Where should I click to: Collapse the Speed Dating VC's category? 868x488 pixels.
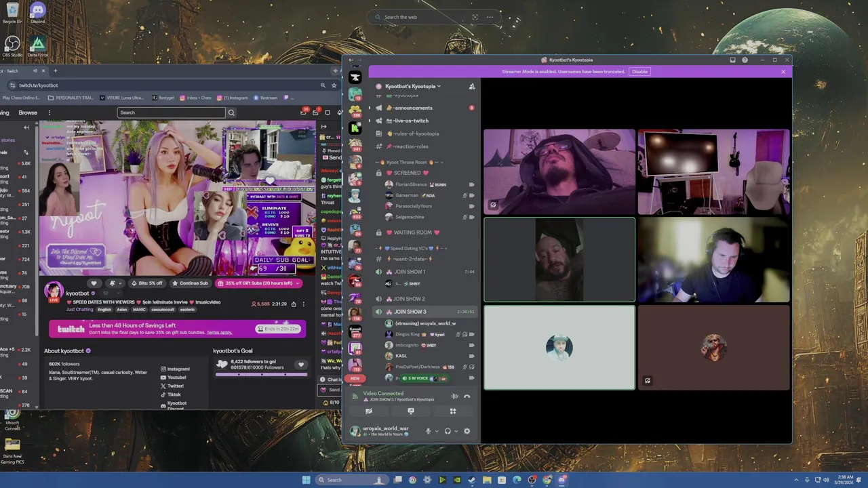(x=411, y=248)
